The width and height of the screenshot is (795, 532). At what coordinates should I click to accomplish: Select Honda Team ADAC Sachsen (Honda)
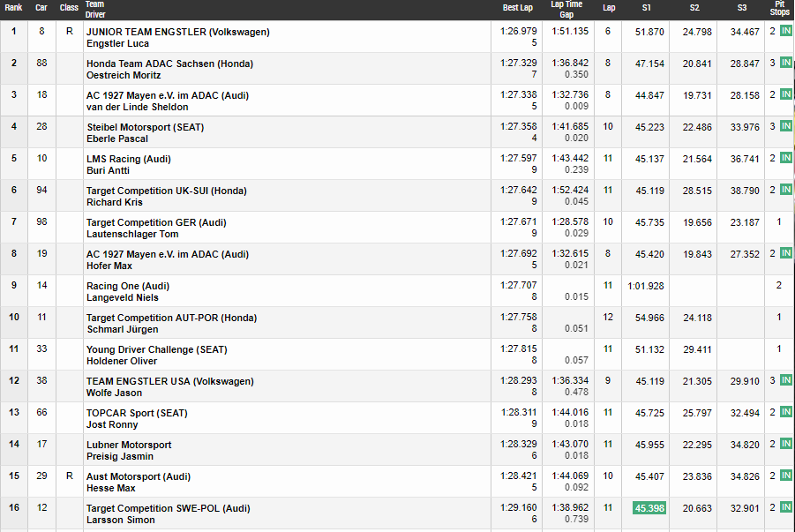pyautogui.click(x=169, y=64)
